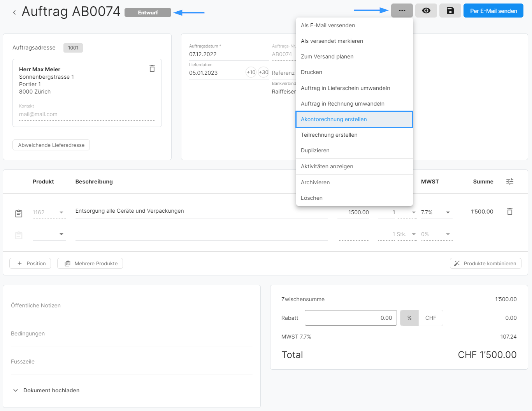Delete the Entsorgung alle Geräte line item
532x411 pixels.
click(x=510, y=212)
